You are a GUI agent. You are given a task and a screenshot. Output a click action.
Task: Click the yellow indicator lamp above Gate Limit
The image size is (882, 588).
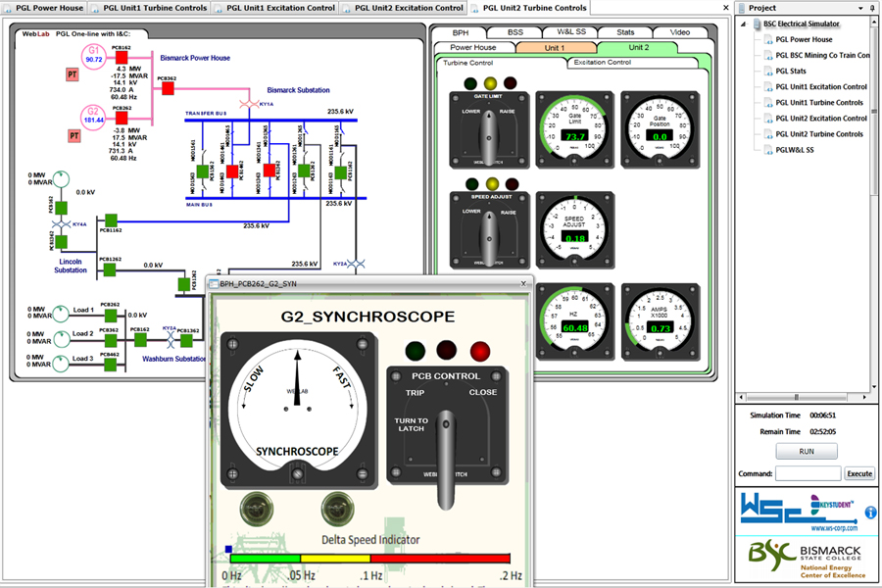point(490,83)
